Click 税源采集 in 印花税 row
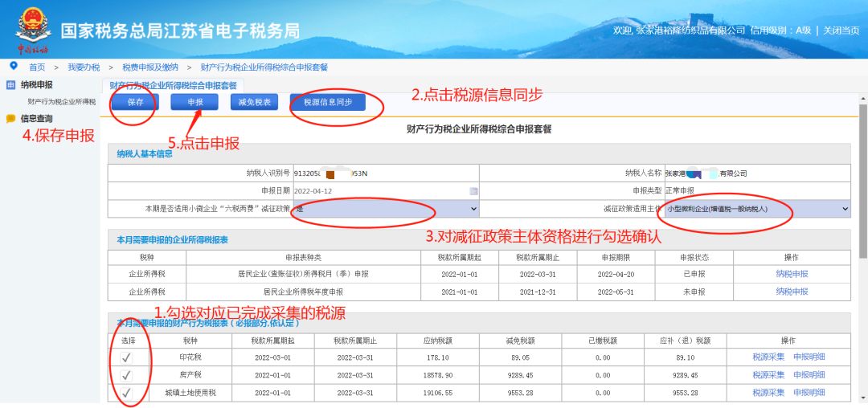Viewport: 868px width, 408px height. pyautogui.click(x=768, y=357)
